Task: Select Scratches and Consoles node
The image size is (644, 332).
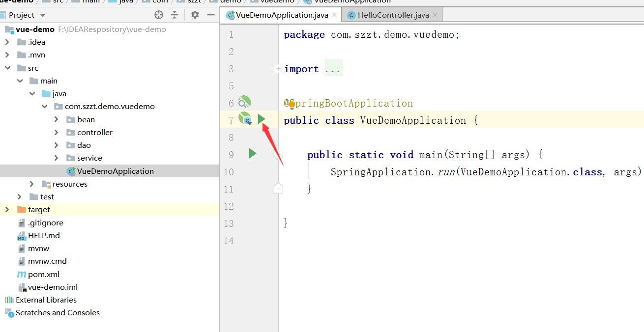Action: click(x=58, y=313)
